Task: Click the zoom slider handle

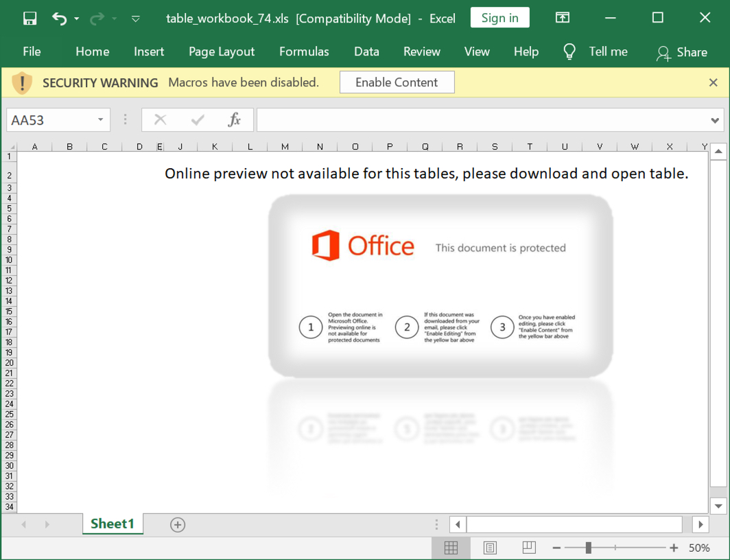Action: click(x=589, y=548)
